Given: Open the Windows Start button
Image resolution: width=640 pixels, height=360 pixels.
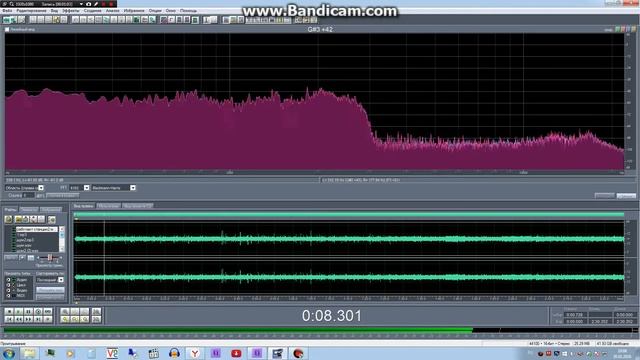Looking at the screenshot, I should [x=9, y=353].
